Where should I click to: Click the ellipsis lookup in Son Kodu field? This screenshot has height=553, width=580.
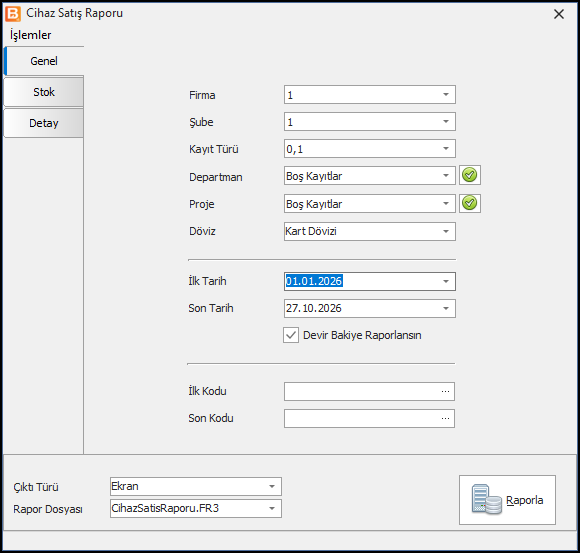click(445, 418)
